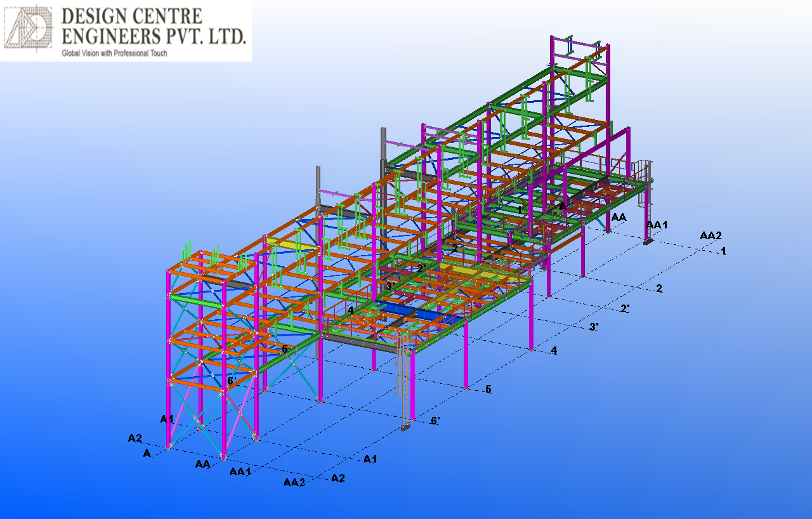Click grid label 'A1' beside the bottom A2 label
The image size is (812, 519).
coord(370,459)
